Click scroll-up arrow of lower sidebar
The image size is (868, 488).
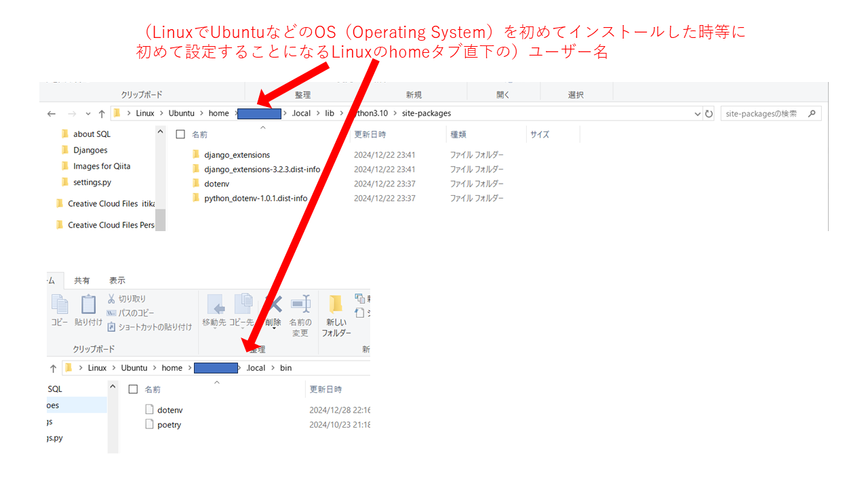pos(113,386)
